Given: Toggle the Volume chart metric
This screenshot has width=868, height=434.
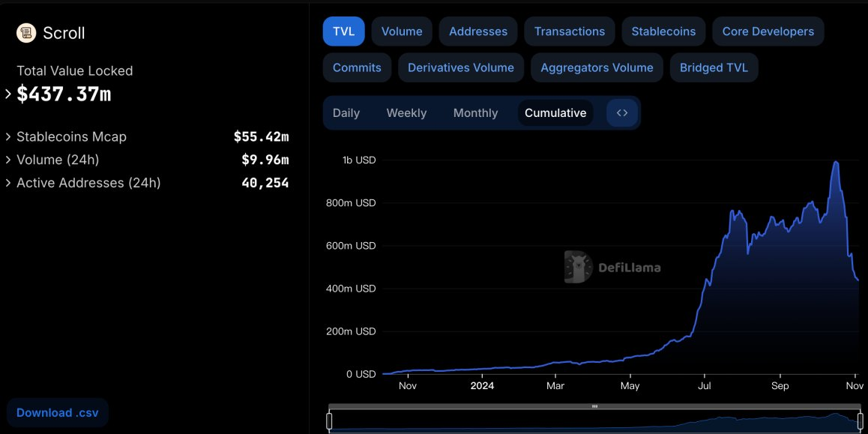Looking at the screenshot, I should pos(402,31).
